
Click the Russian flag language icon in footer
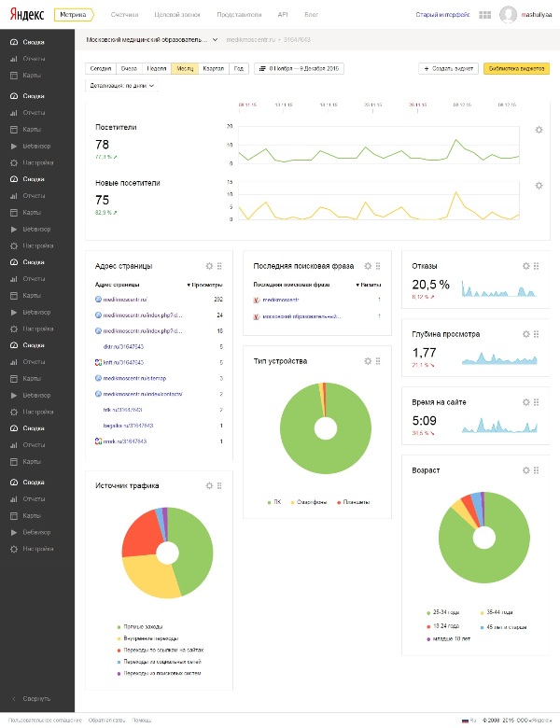[x=465, y=721]
